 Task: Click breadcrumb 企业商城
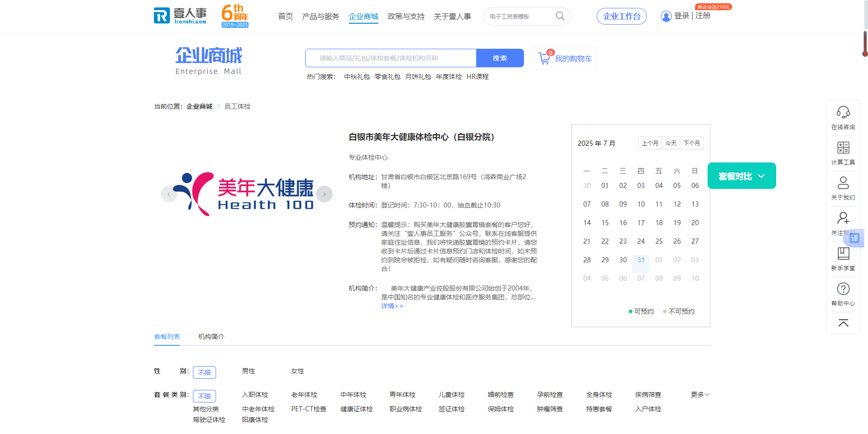199,106
